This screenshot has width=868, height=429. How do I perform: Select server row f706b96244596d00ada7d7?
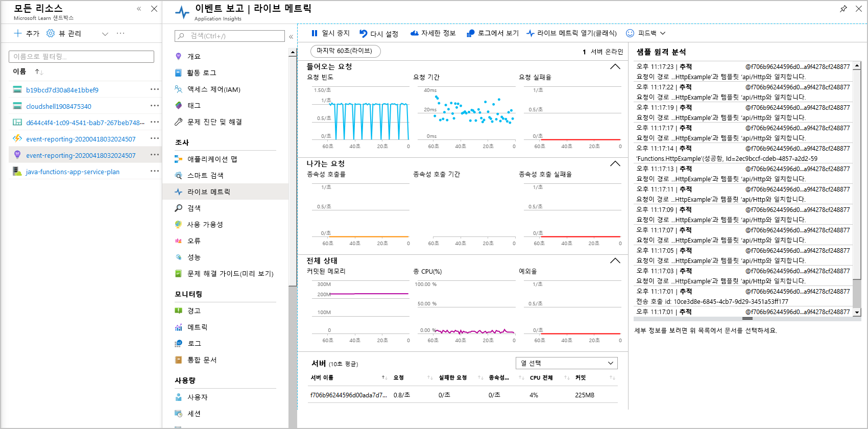(463, 395)
